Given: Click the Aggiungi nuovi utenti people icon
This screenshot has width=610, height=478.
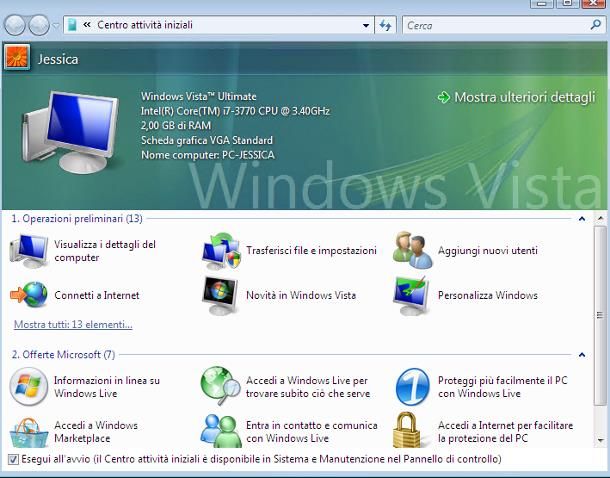Looking at the screenshot, I should (413, 250).
